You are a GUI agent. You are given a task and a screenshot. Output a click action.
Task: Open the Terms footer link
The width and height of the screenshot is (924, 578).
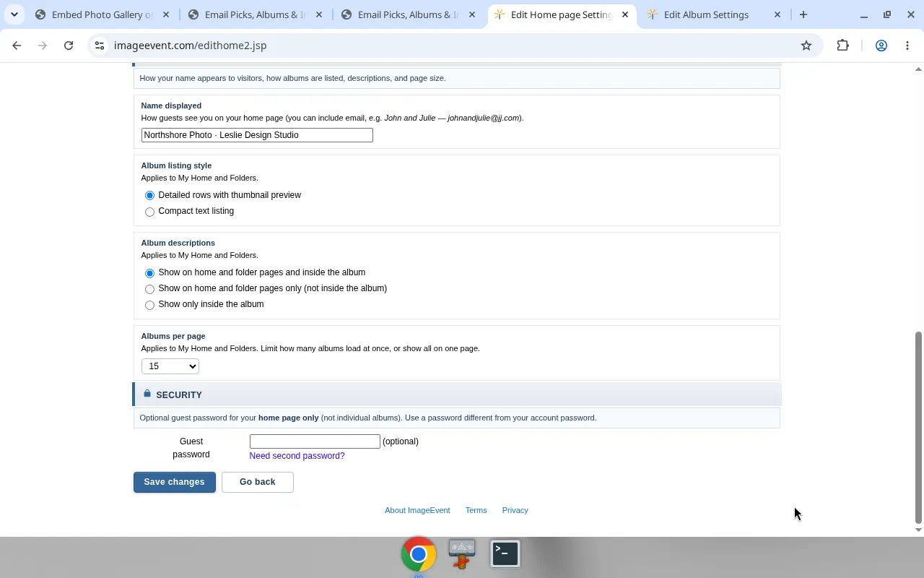(476, 510)
